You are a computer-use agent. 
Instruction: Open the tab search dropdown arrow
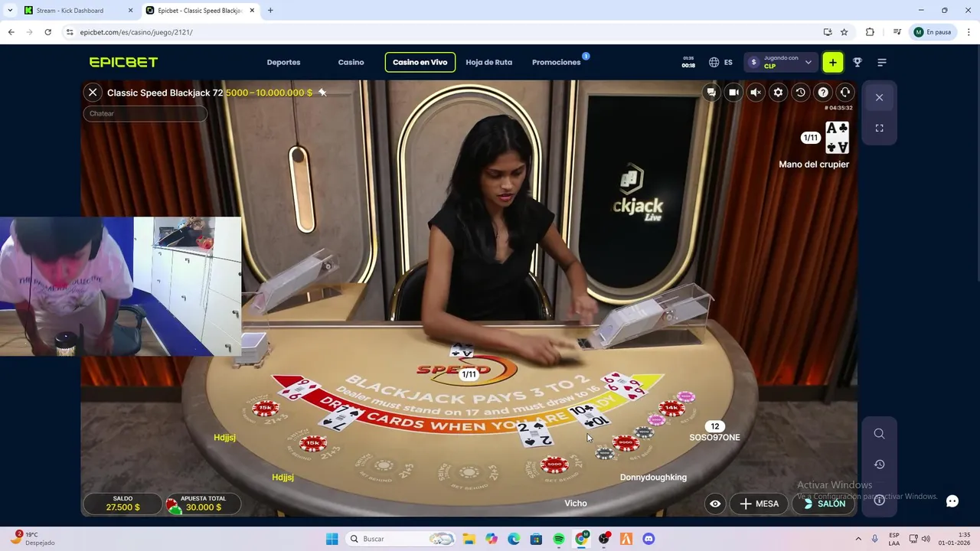pyautogui.click(x=10, y=11)
